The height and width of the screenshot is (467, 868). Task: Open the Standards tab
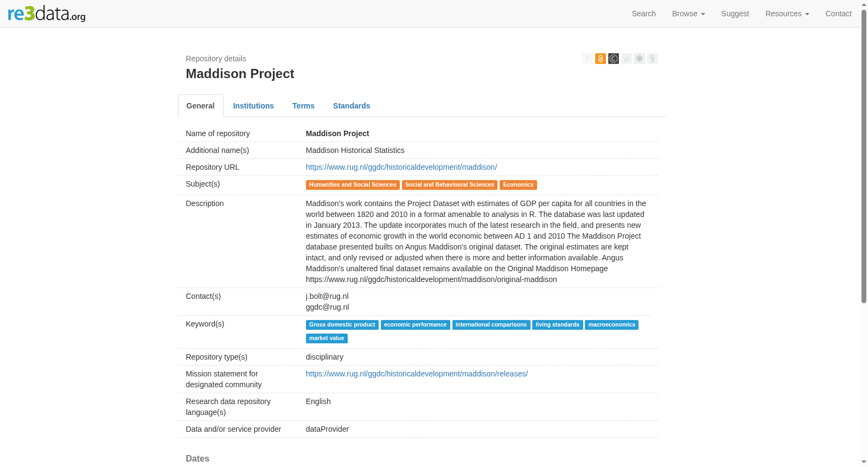coord(352,106)
